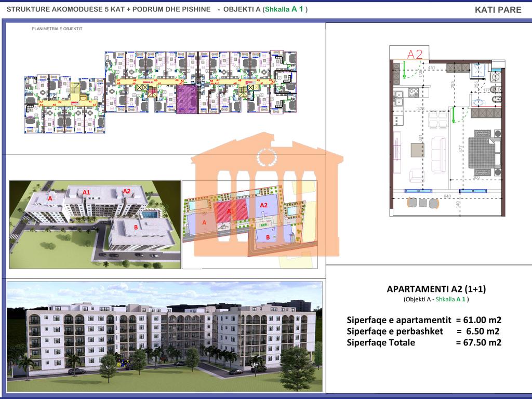Click the 'Siperfaqe e perbashket' label

click(395, 331)
